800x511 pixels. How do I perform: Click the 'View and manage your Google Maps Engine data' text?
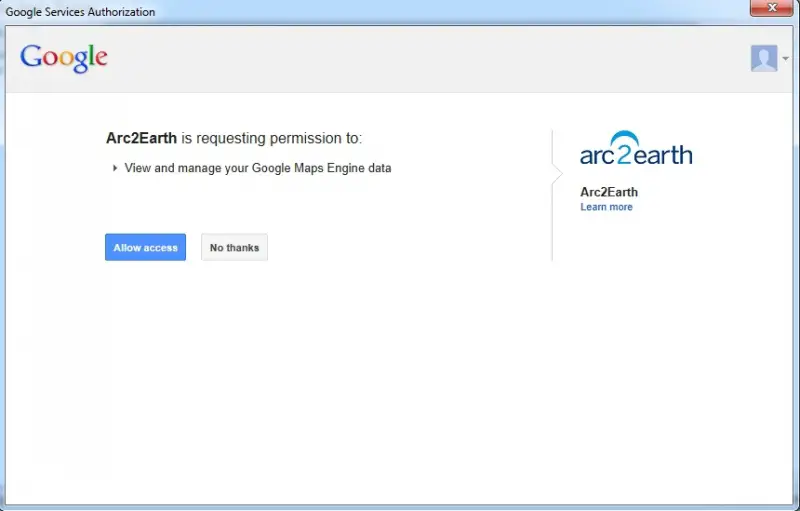[258, 168]
